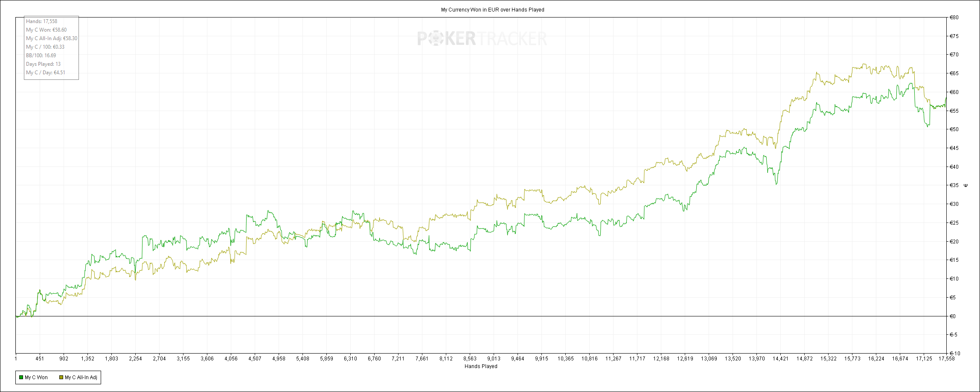Click the 451 x-axis tick label
This screenshot has width=980, height=392.
40,359
